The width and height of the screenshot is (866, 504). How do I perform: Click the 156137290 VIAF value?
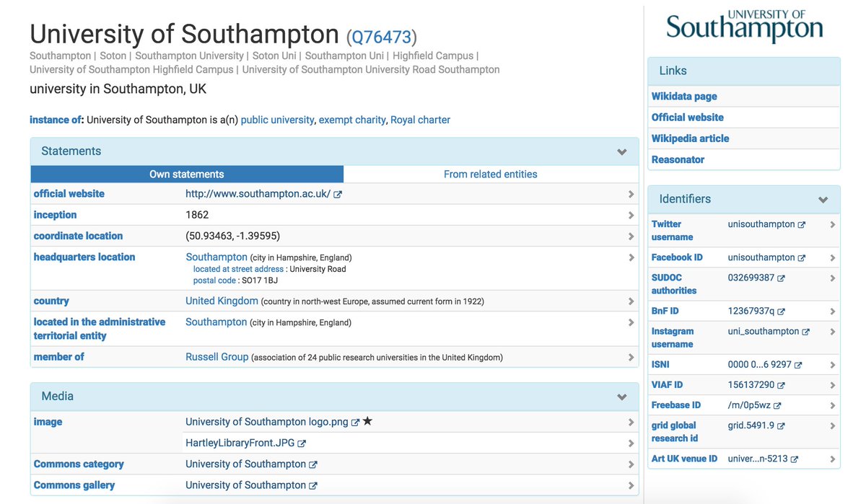[751, 385]
